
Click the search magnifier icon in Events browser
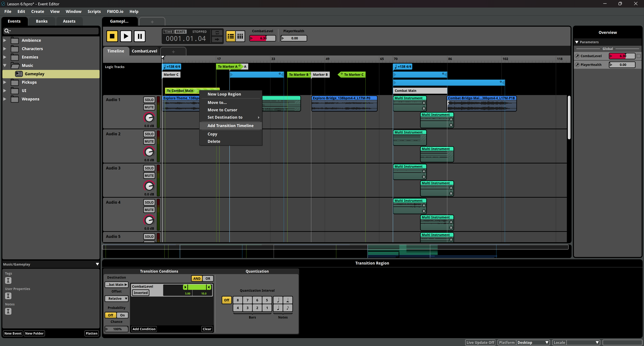7,31
